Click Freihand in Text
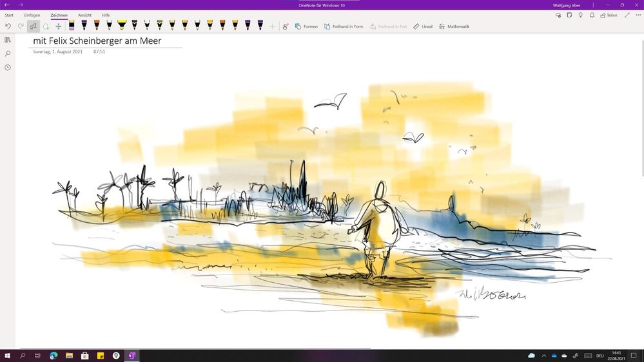 pyautogui.click(x=389, y=26)
